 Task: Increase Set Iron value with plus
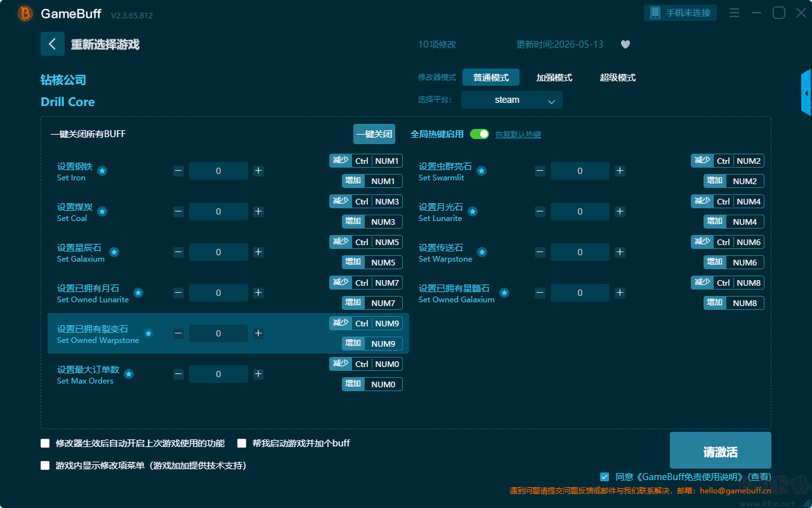(x=258, y=171)
